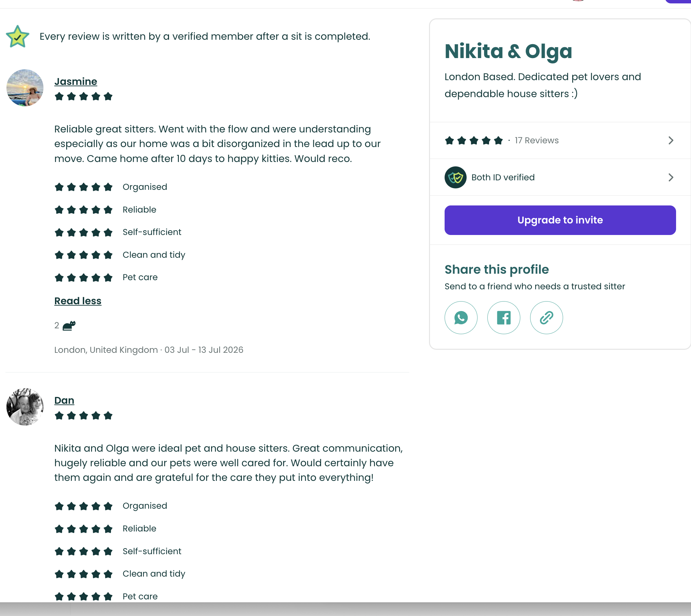
Task: Click Both ID verified label
Action: click(503, 177)
